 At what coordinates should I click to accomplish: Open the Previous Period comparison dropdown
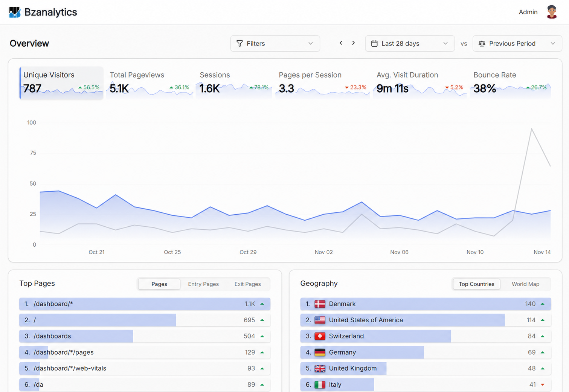pyautogui.click(x=517, y=44)
